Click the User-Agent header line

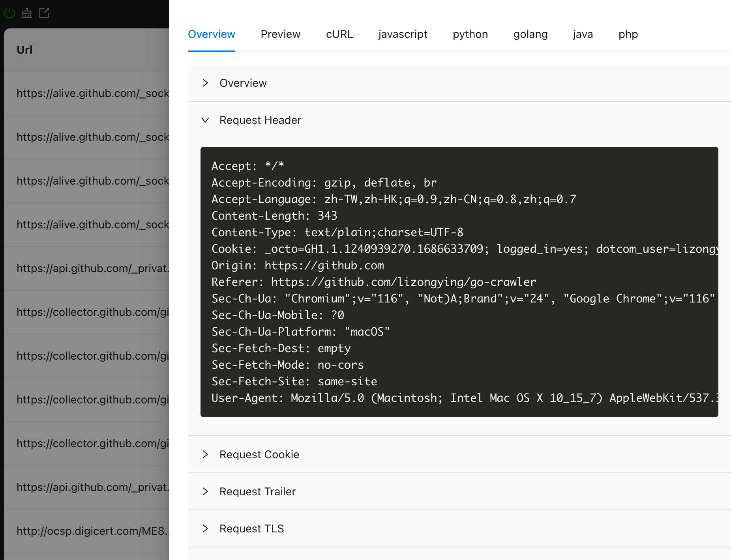[465, 398]
